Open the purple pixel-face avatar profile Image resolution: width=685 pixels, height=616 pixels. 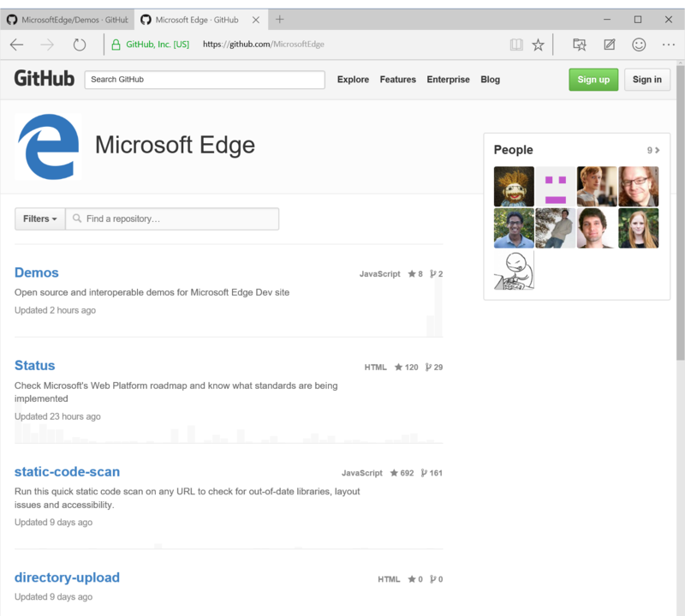555,186
